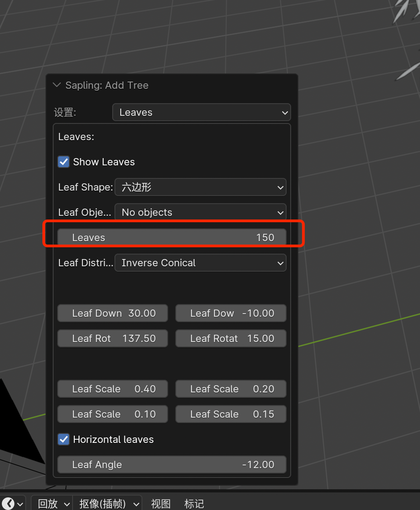Open the 标记 marker menu
Viewport: 420px width, 510px height.
point(194,504)
